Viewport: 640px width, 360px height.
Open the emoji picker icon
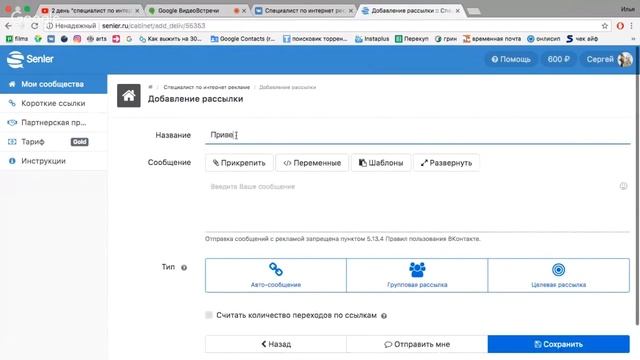[x=623, y=186]
